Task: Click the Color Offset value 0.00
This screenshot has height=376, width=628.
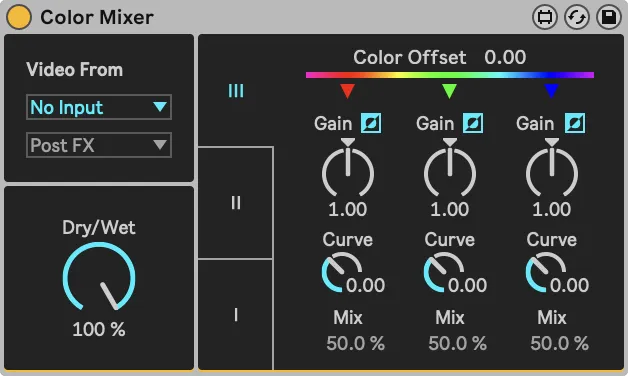Action: pos(505,57)
